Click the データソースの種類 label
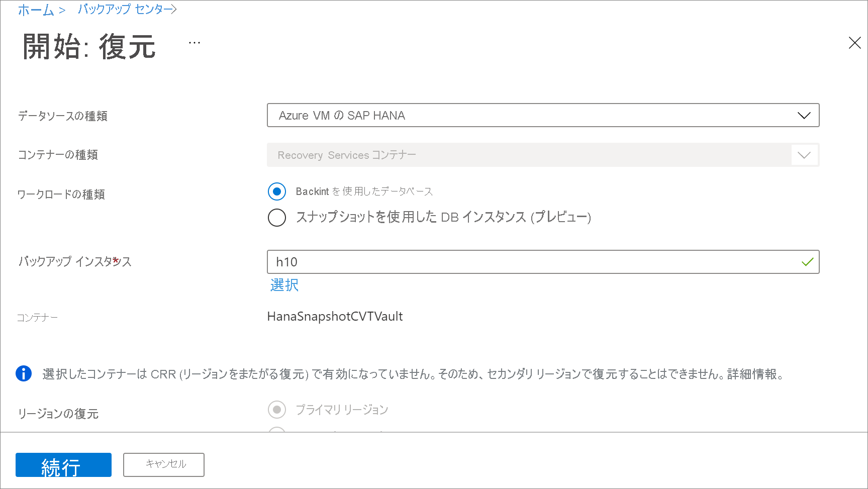Image resolution: width=868 pixels, height=489 pixels. click(x=62, y=116)
